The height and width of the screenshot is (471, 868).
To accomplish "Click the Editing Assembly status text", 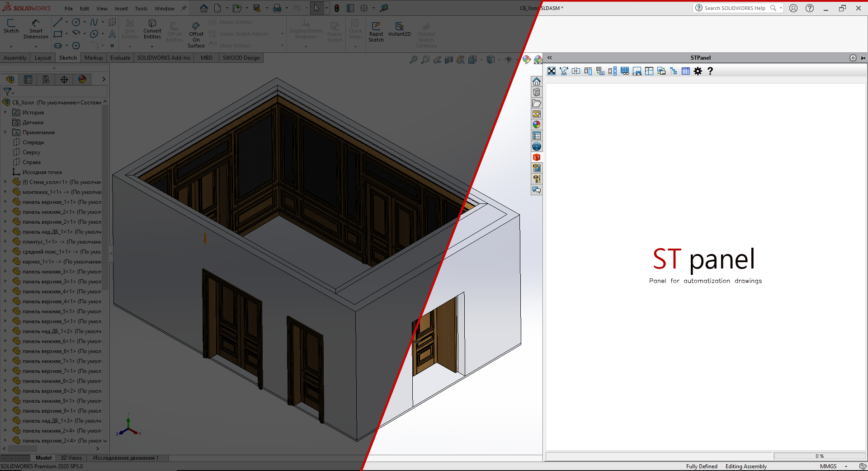I will [746, 466].
